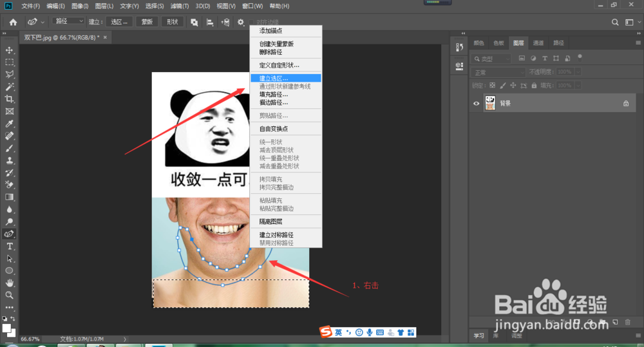
Task: Open the 不透明度 opacity dropdown arrow
Action: pos(578,72)
